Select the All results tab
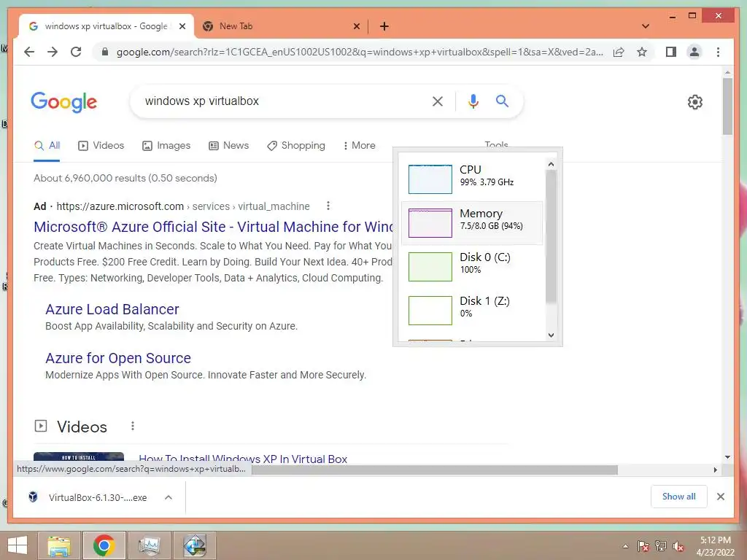This screenshot has width=747, height=560. [47, 145]
